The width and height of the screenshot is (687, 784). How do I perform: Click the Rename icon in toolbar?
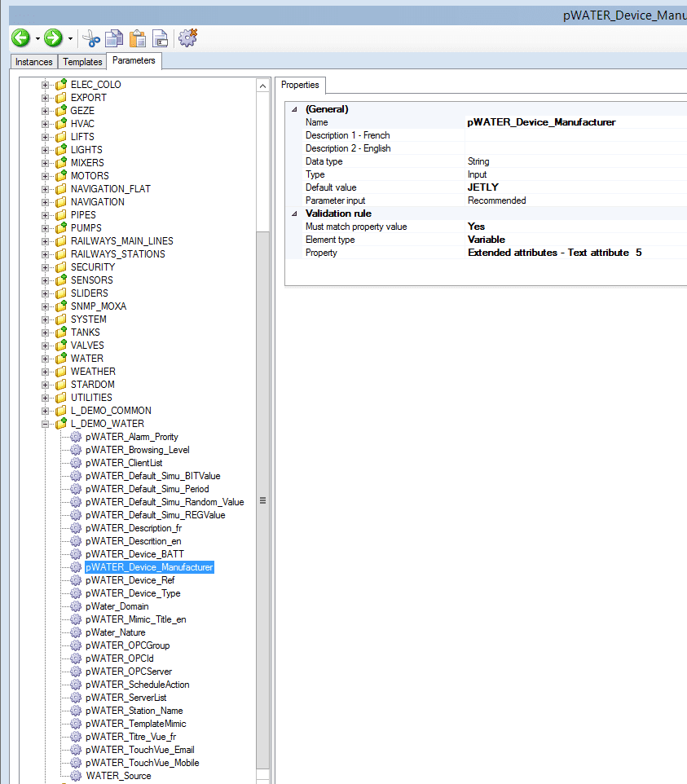pyautogui.click(x=161, y=38)
